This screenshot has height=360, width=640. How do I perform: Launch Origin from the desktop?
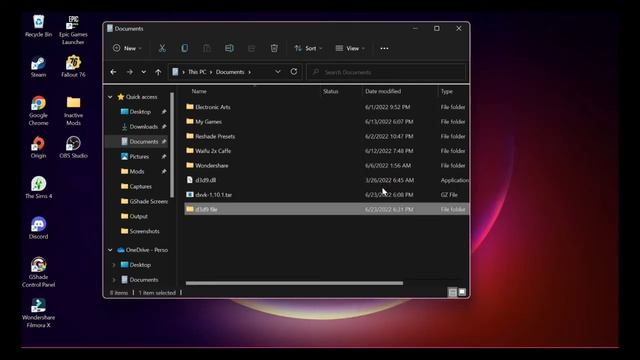38,147
